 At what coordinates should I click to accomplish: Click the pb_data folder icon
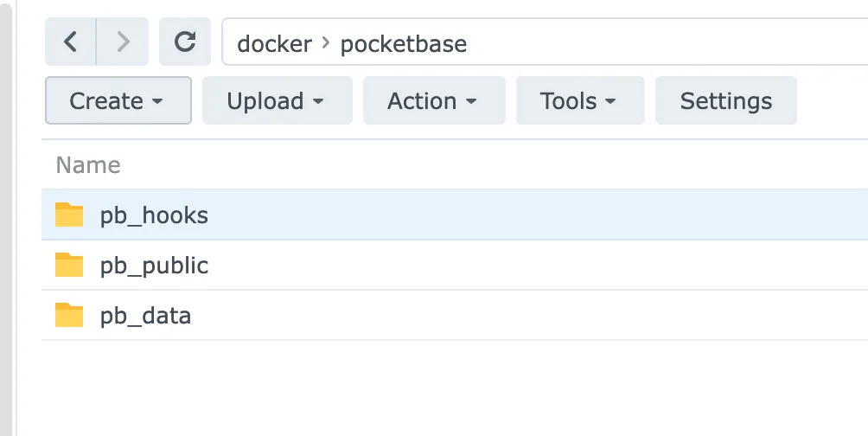click(69, 315)
